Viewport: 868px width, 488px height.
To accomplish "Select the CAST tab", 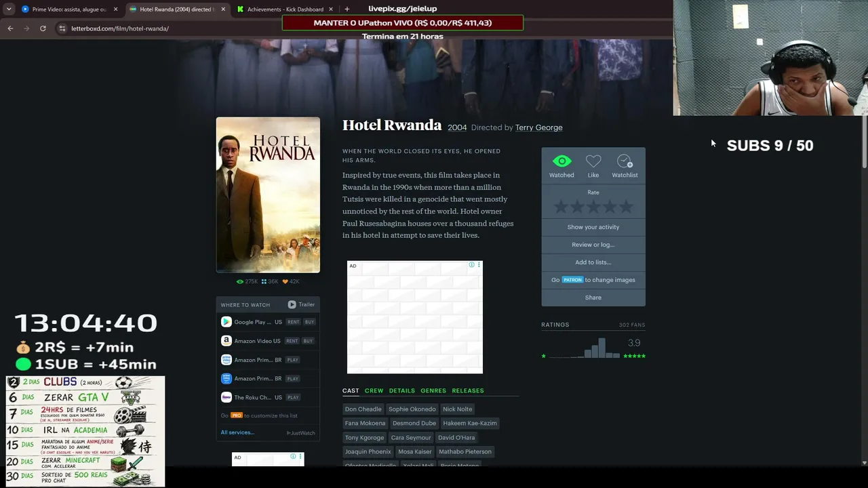I will pos(351,390).
